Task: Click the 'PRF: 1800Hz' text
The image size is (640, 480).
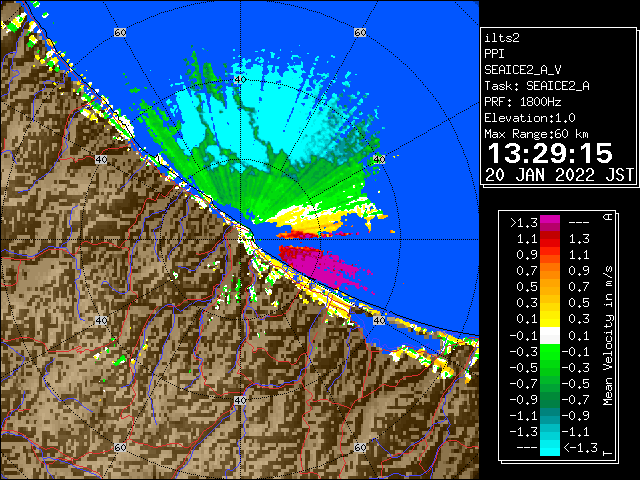Action: (x=523, y=102)
